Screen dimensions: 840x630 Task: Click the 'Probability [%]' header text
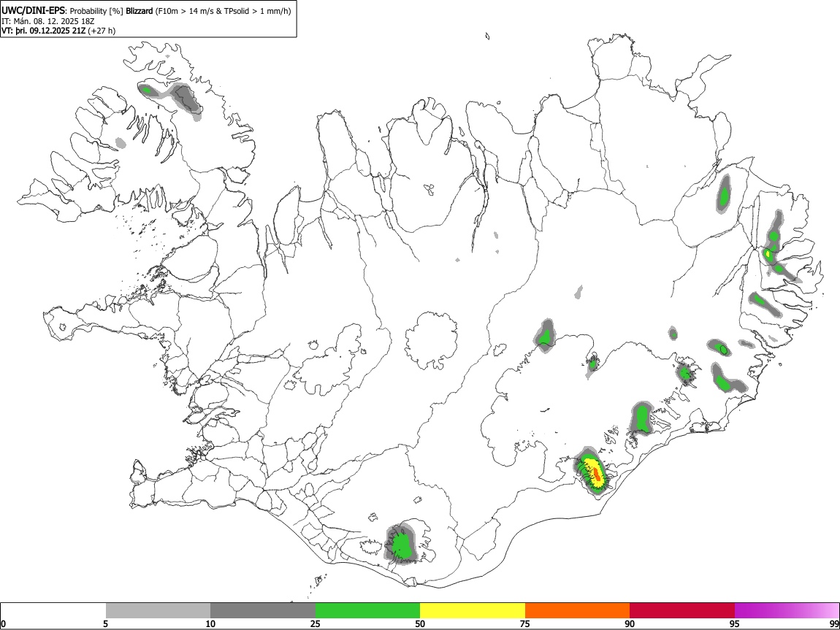[x=96, y=11]
